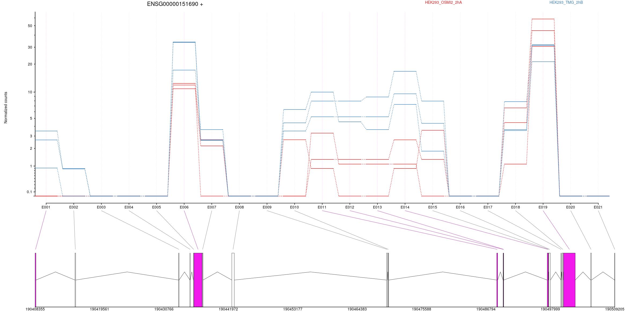Click genomic coordinate 190475588
644x322 pixels.
[x=422, y=309]
